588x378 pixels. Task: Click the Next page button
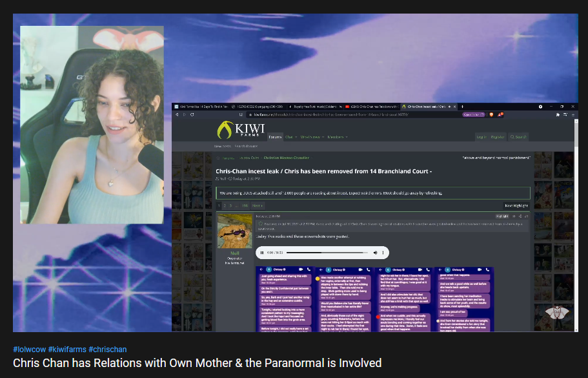(258, 205)
